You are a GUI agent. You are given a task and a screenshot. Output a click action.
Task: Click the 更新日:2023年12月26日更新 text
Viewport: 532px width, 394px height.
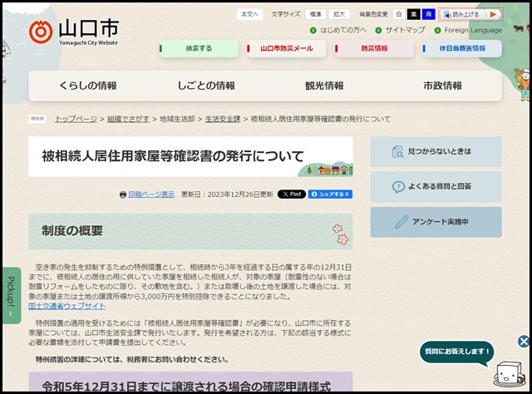click(x=227, y=195)
